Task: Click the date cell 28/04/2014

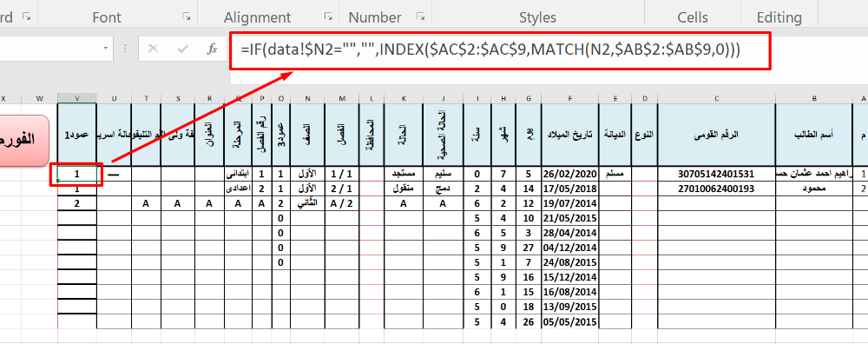Action: (x=569, y=233)
